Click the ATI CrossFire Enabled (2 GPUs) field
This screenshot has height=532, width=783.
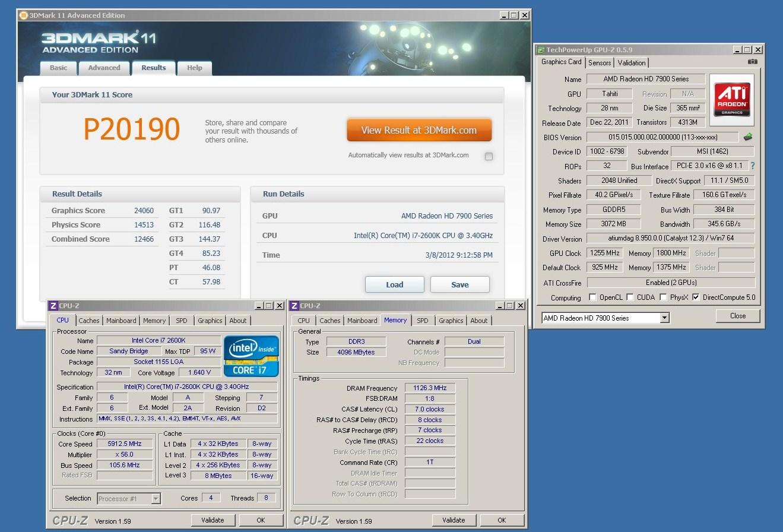[670, 283]
